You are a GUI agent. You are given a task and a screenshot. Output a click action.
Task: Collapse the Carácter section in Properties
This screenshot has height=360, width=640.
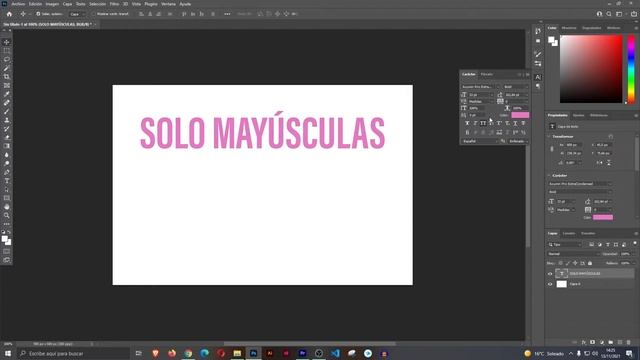pyautogui.click(x=549, y=176)
